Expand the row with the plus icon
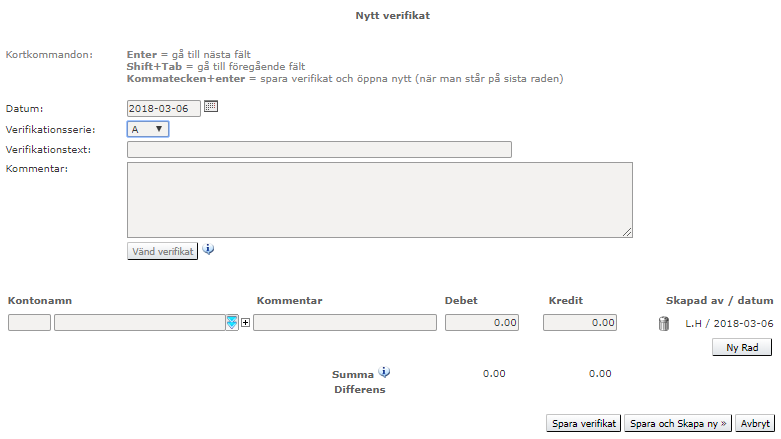Viewport: 781px width, 439px height. point(245,323)
